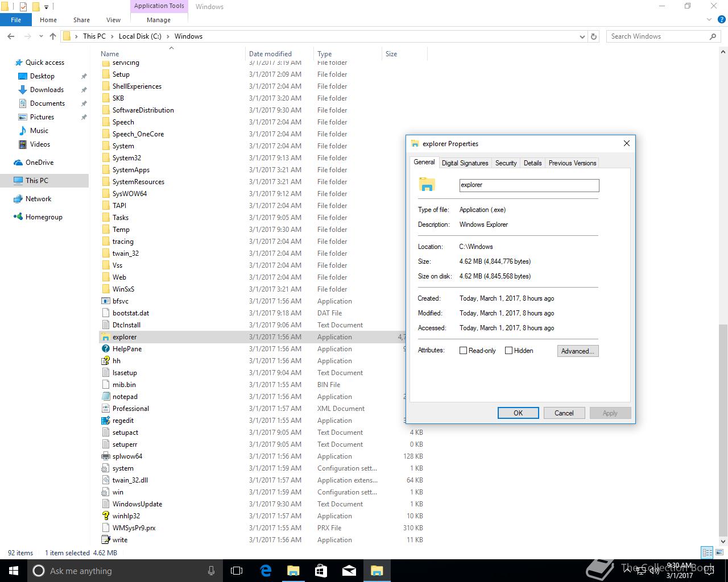The width and height of the screenshot is (728, 582).
Task: Switch to Digital Signatures tab
Action: pyautogui.click(x=465, y=163)
